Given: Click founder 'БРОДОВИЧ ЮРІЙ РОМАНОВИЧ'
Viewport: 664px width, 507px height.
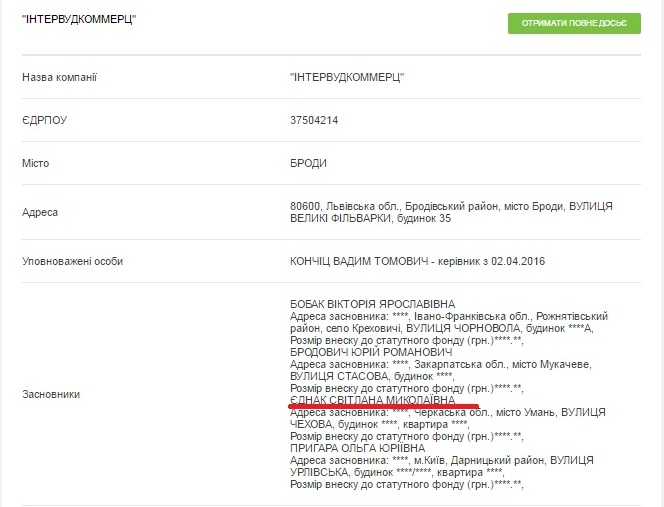Looking at the screenshot, I should click(362, 352).
